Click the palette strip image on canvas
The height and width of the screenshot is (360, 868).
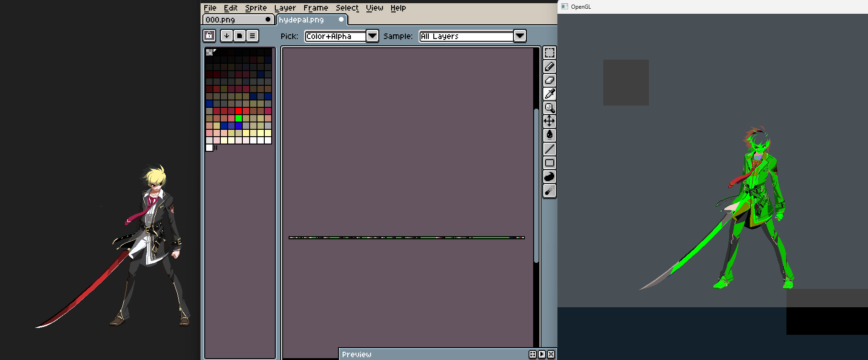(x=407, y=238)
